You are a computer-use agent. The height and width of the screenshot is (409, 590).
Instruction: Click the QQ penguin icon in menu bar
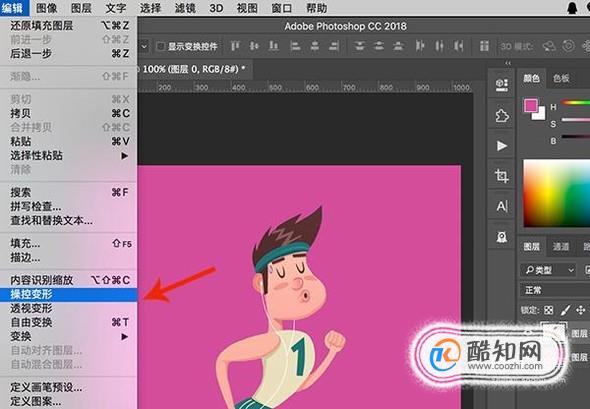point(572,8)
